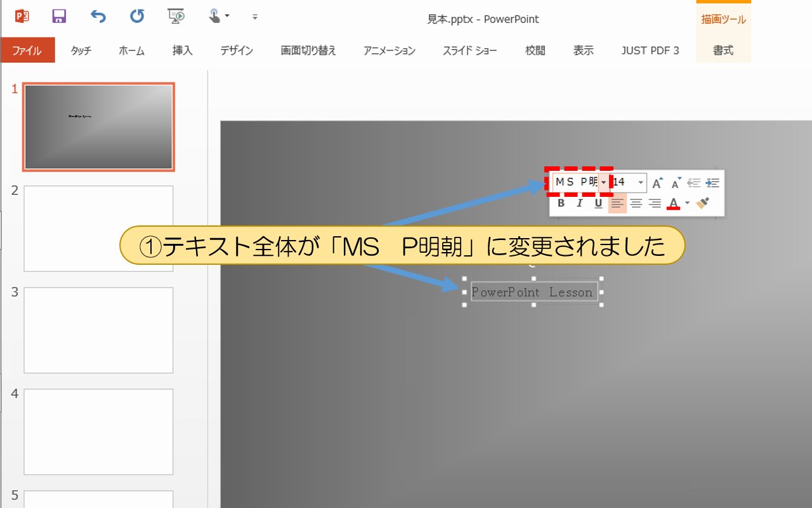Open the 画面切り替え tab
Image resolution: width=812 pixels, height=508 pixels.
pyautogui.click(x=308, y=51)
